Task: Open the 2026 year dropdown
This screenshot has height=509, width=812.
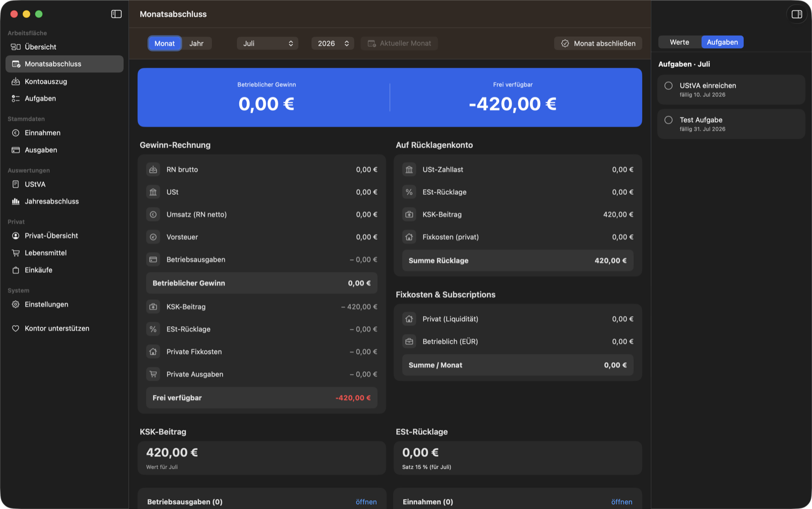Action: (333, 43)
